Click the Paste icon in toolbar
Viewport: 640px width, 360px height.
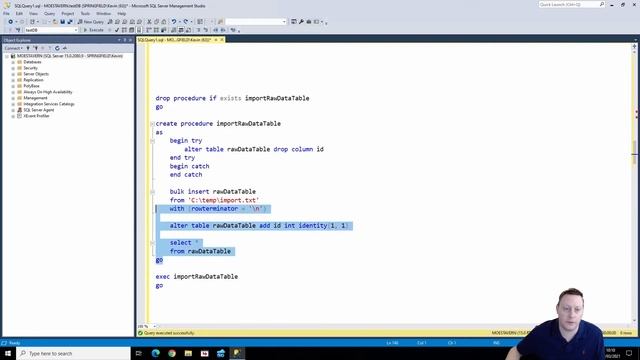(164, 22)
